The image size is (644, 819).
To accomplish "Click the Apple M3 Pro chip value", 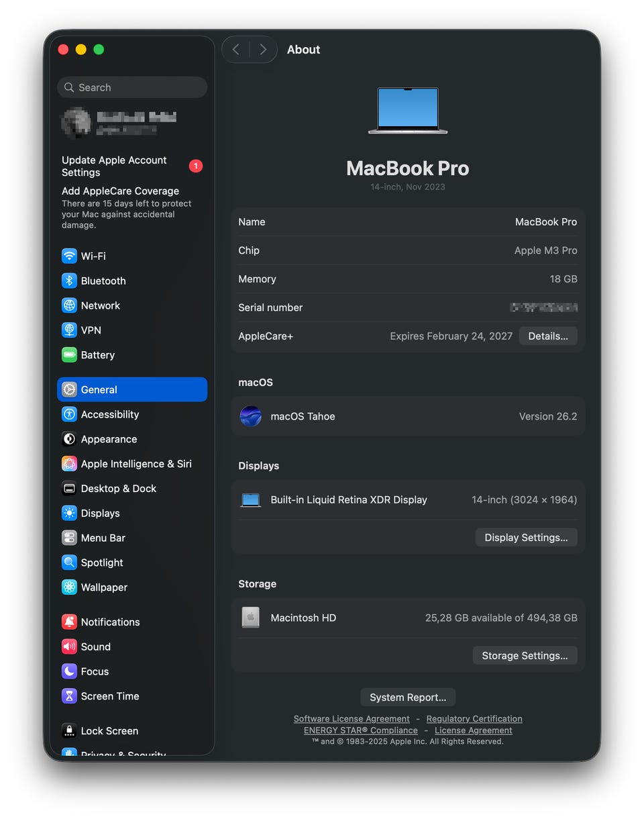I will pos(546,250).
